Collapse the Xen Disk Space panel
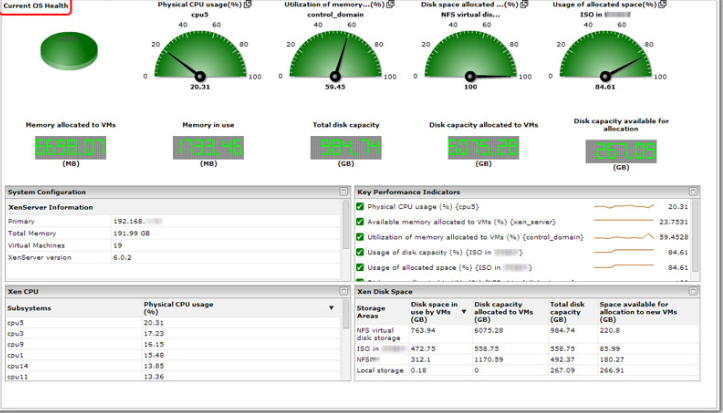 click(693, 290)
